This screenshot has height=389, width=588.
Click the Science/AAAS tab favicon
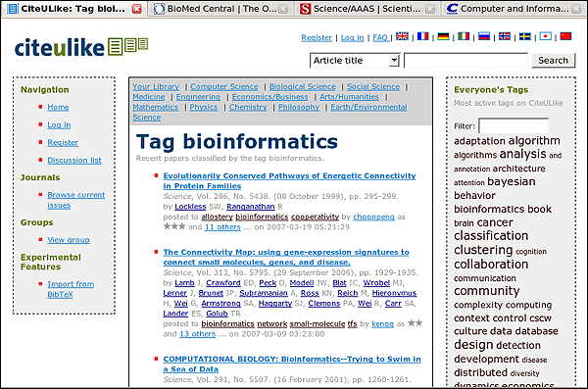[305, 9]
